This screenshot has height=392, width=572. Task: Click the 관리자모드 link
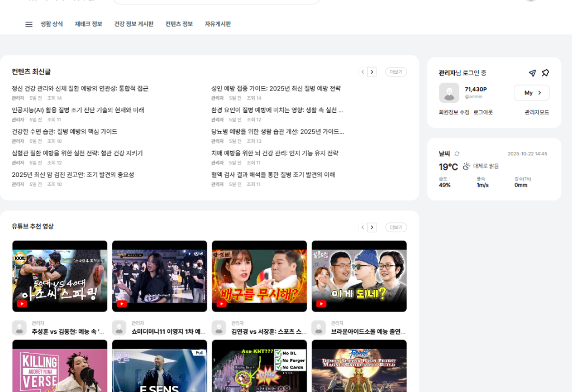click(537, 112)
